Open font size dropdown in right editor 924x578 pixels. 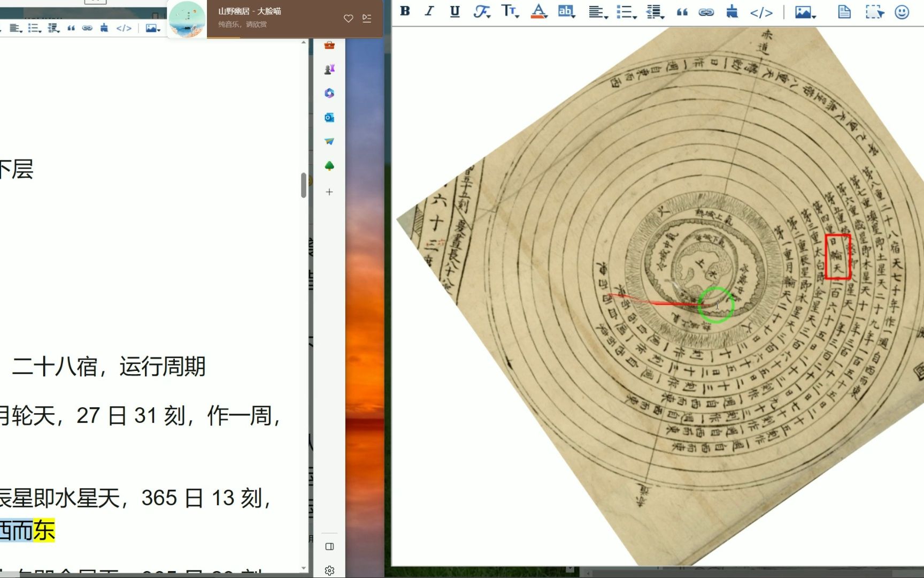510,11
